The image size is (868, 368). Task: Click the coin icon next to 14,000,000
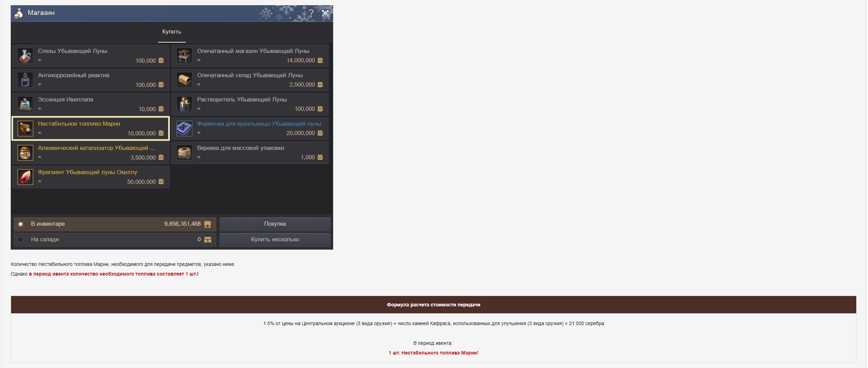(x=320, y=61)
